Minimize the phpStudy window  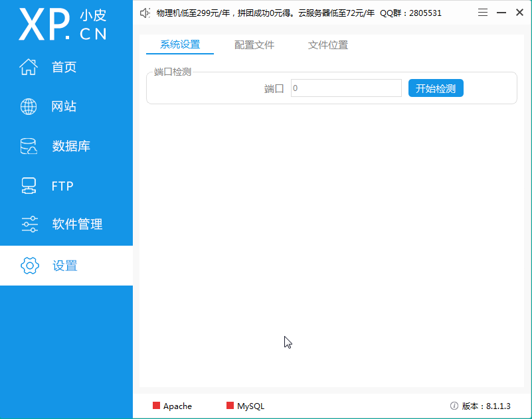click(501, 13)
